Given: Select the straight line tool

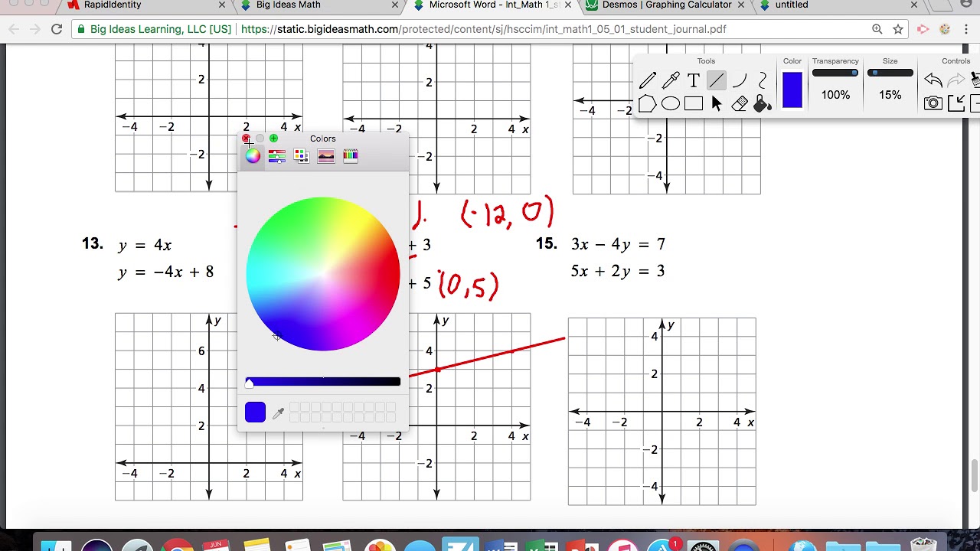Looking at the screenshot, I should (716, 80).
